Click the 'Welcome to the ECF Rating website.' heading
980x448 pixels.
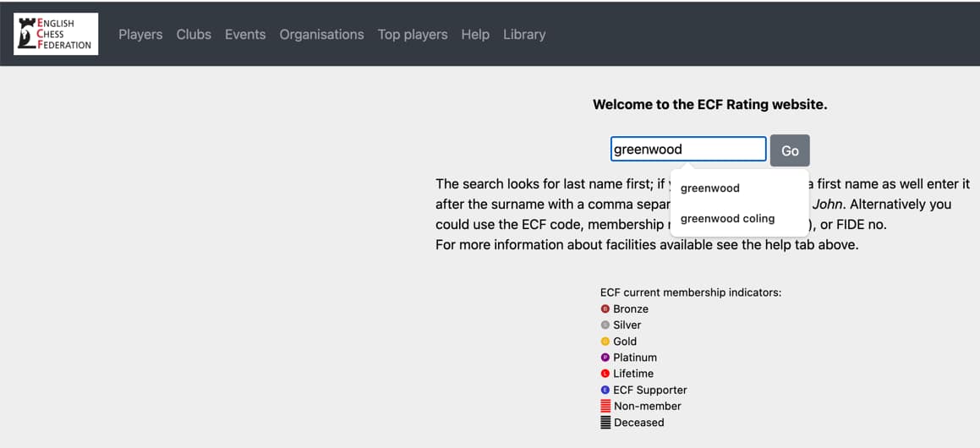pyautogui.click(x=710, y=105)
